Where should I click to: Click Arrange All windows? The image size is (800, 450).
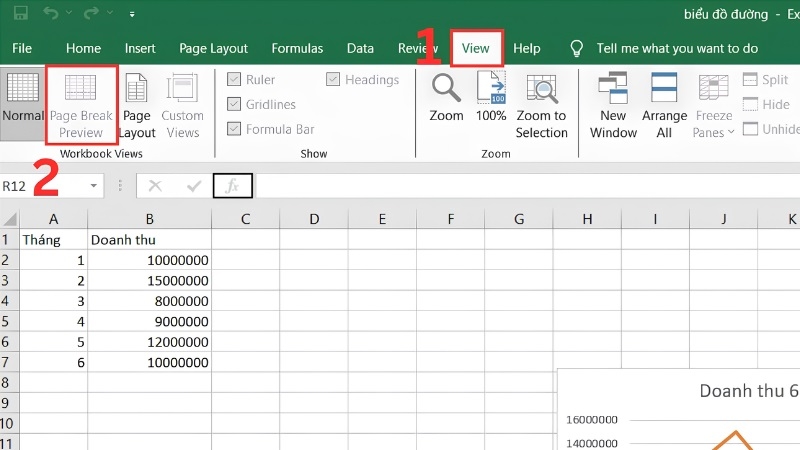point(664,106)
